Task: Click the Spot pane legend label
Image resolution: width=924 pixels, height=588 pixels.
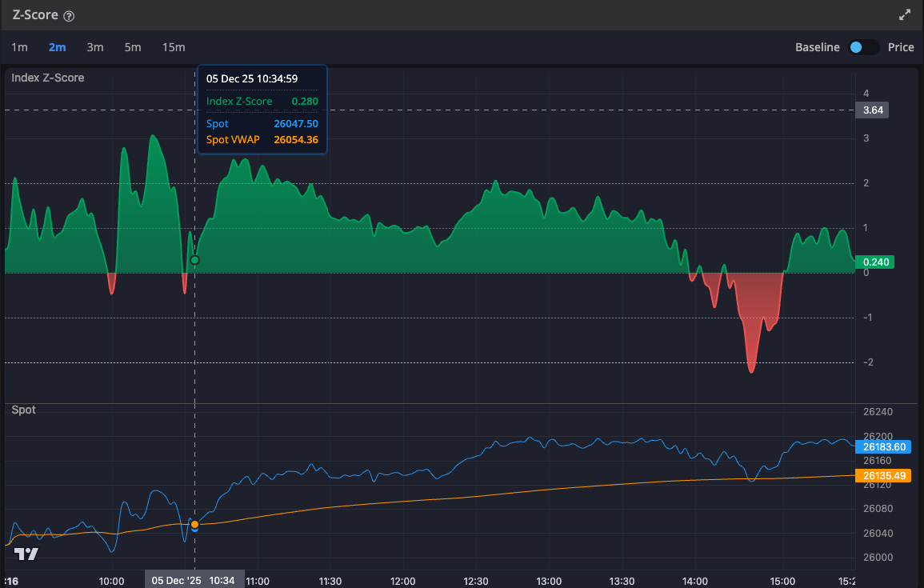Action: (x=24, y=410)
